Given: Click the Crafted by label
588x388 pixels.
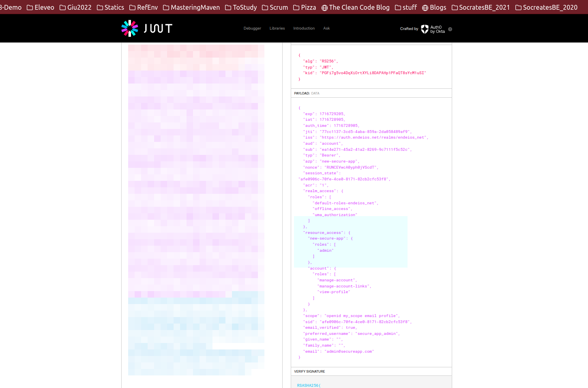Looking at the screenshot, I should (409, 29).
